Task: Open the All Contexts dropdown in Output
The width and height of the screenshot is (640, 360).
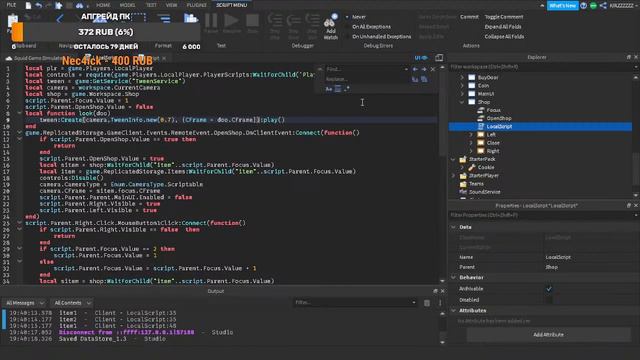Action: (x=72, y=303)
